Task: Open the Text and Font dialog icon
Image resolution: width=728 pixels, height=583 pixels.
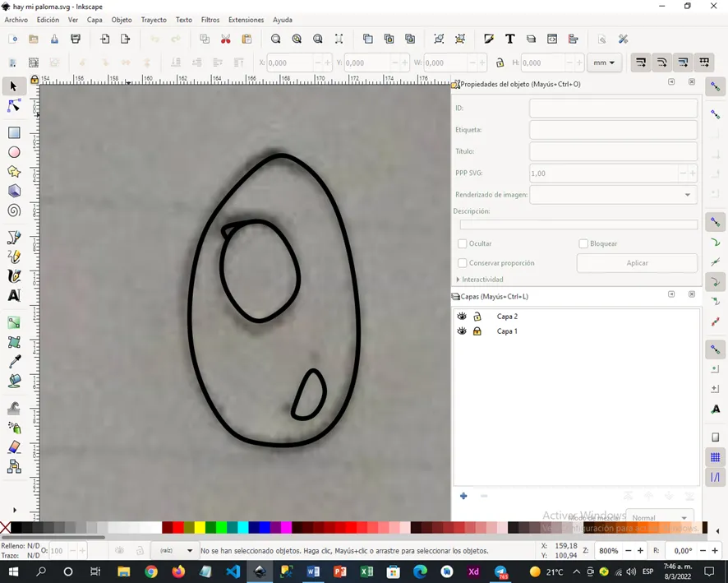Action: (x=509, y=39)
